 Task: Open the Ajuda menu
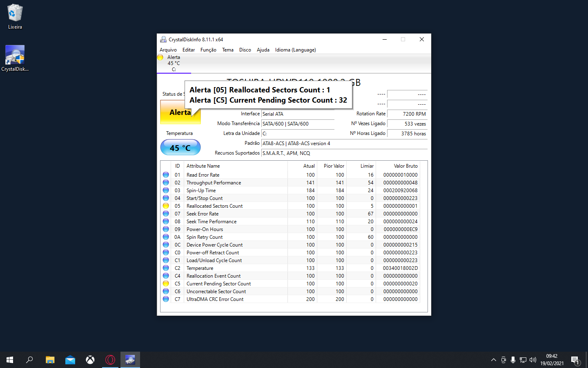263,50
